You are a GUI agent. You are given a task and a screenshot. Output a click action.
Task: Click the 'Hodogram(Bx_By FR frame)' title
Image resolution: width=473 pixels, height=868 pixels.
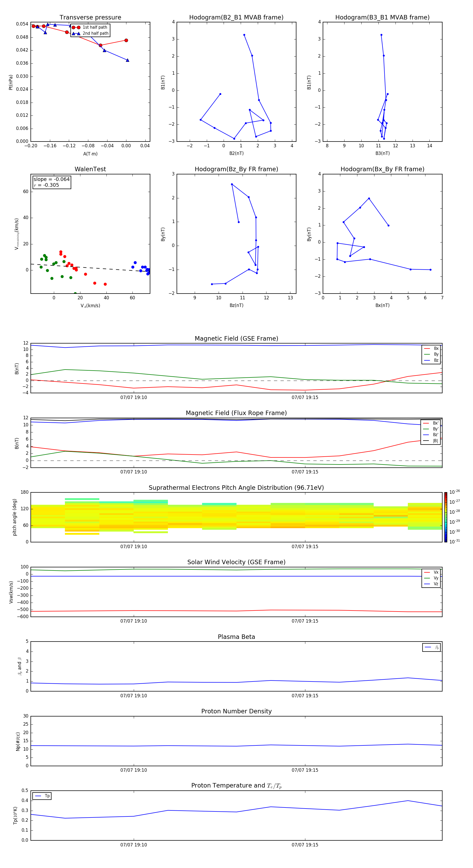[382, 169]
